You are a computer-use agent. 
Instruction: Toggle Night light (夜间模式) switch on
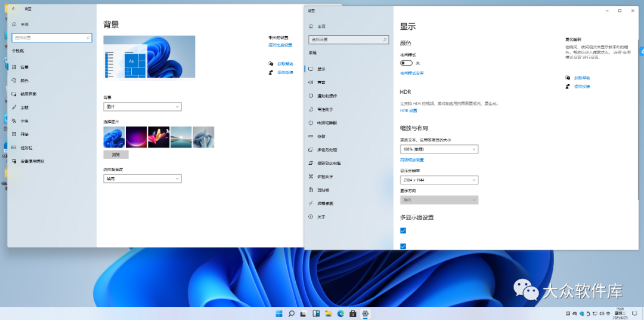[x=406, y=63]
